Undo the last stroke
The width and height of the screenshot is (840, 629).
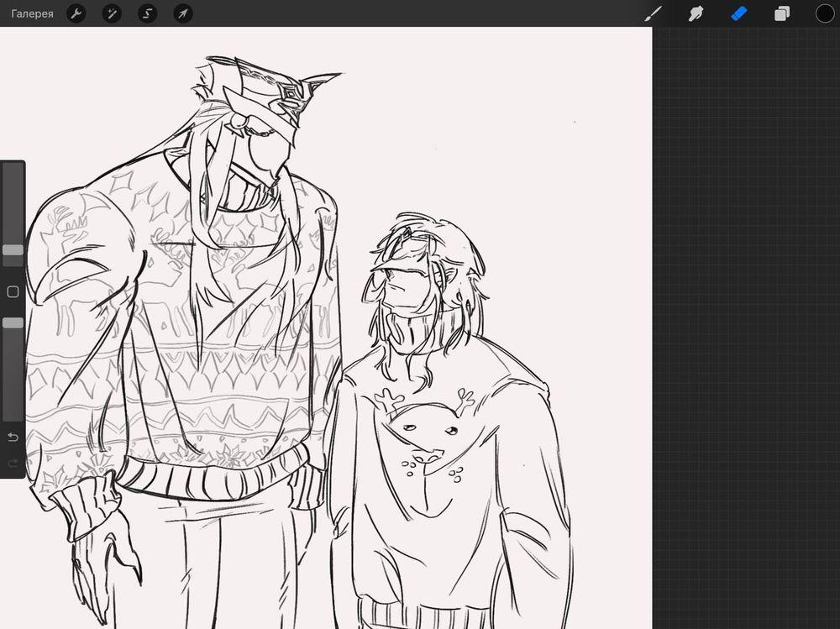point(13,438)
